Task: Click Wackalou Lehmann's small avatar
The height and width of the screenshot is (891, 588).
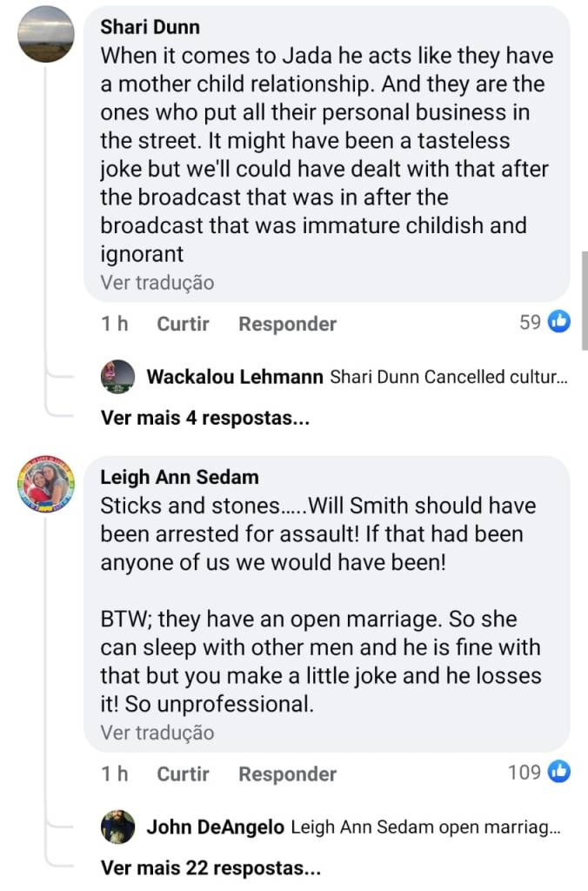Action: pyautogui.click(x=118, y=377)
